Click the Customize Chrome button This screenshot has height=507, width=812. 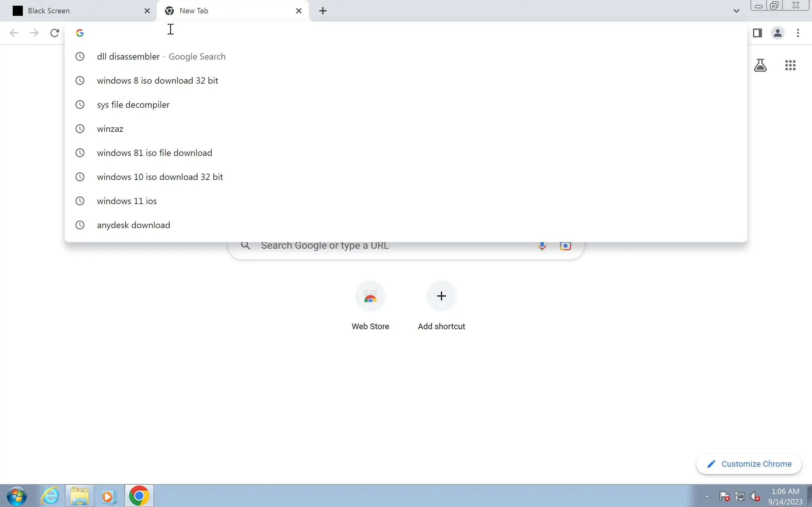tap(749, 464)
